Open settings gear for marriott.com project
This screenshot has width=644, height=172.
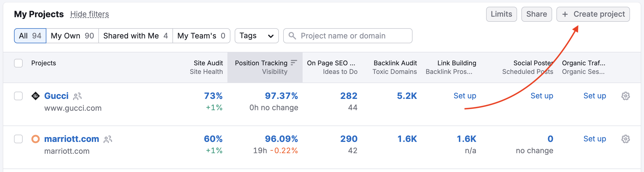pyautogui.click(x=625, y=139)
